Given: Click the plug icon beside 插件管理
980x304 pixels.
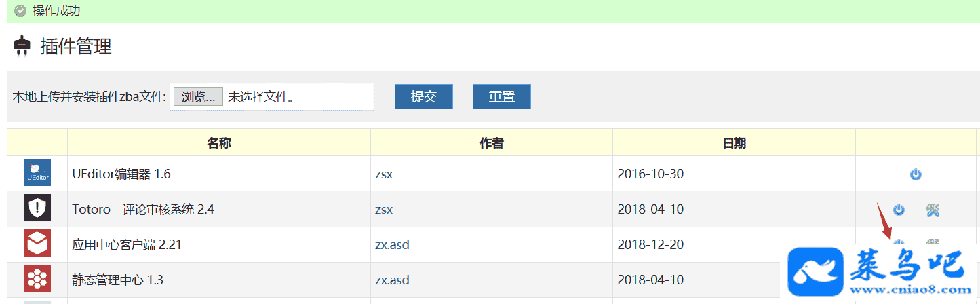Looking at the screenshot, I should coord(22,46).
